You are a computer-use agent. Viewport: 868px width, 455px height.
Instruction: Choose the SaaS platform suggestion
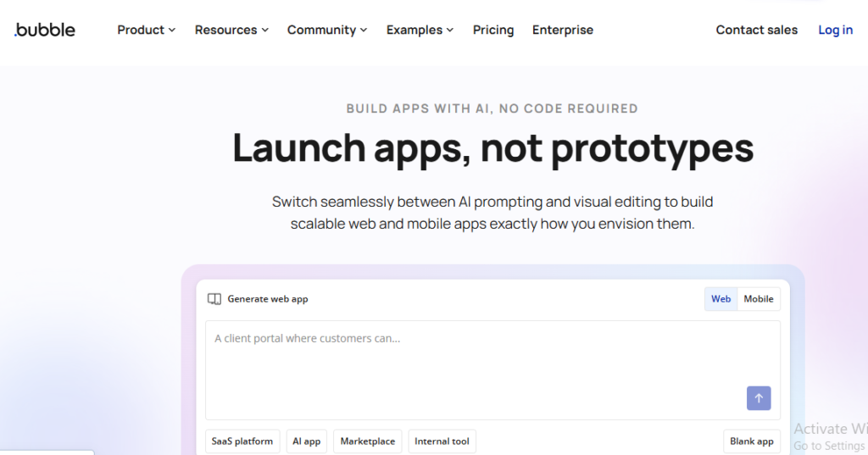(x=242, y=441)
